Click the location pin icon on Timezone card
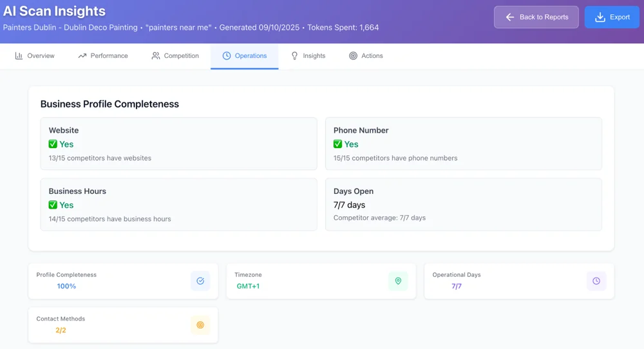The height and width of the screenshot is (349, 644). point(398,281)
